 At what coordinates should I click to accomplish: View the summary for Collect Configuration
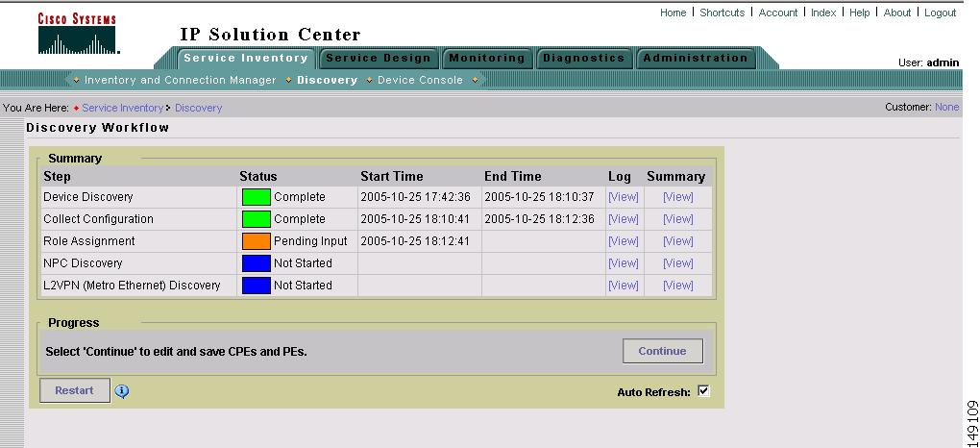coord(678,219)
